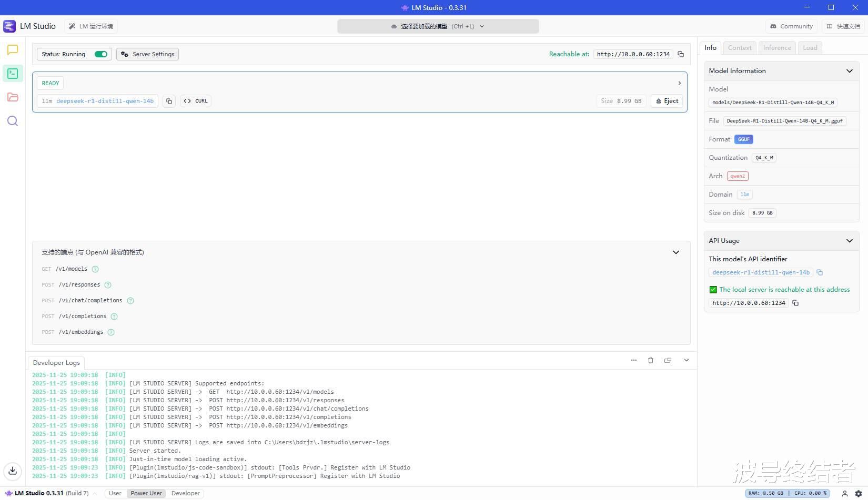Switch to the Info tab
Viewport: 868px width, 500px height.
[711, 48]
